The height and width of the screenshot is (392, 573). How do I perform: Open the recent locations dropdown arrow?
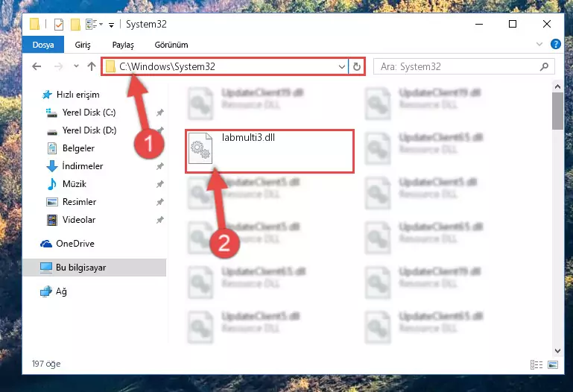(76, 66)
